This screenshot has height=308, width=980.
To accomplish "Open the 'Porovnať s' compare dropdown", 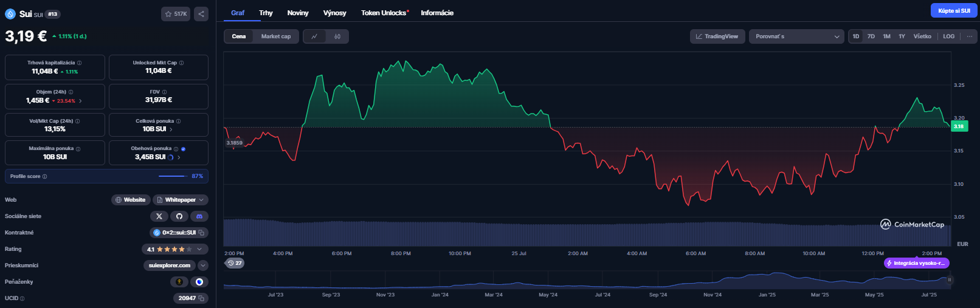I will coord(796,36).
